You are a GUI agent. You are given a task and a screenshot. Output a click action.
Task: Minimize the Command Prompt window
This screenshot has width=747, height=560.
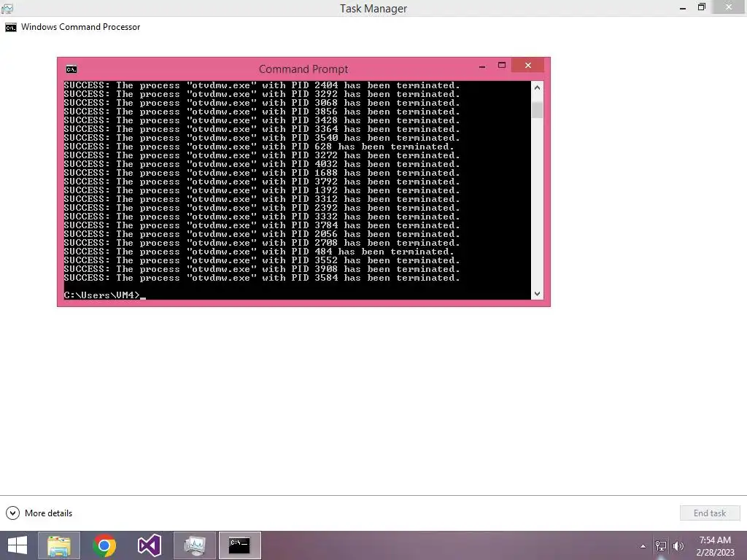click(x=482, y=66)
